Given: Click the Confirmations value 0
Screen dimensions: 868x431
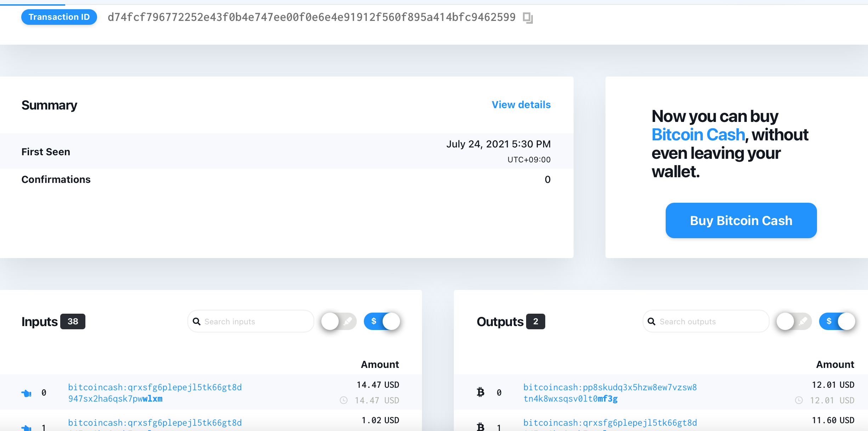Looking at the screenshot, I should click(x=548, y=179).
